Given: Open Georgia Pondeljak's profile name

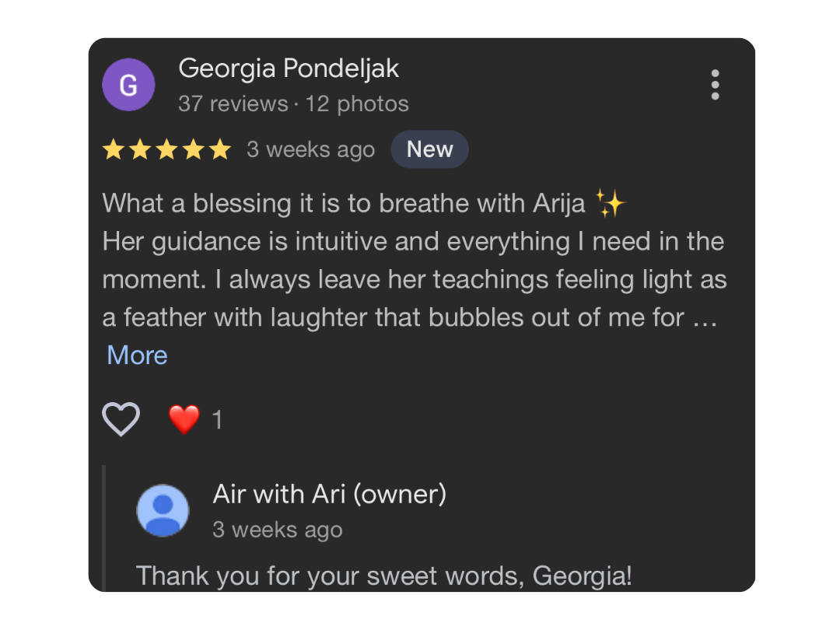Looking at the screenshot, I should pyautogui.click(x=289, y=68).
